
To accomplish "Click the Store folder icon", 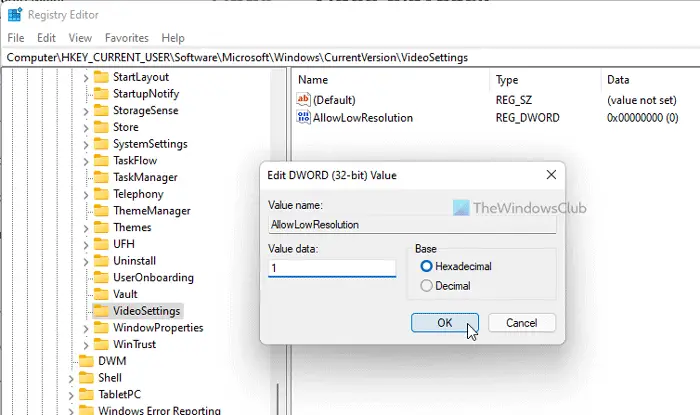I will click(101, 127).
